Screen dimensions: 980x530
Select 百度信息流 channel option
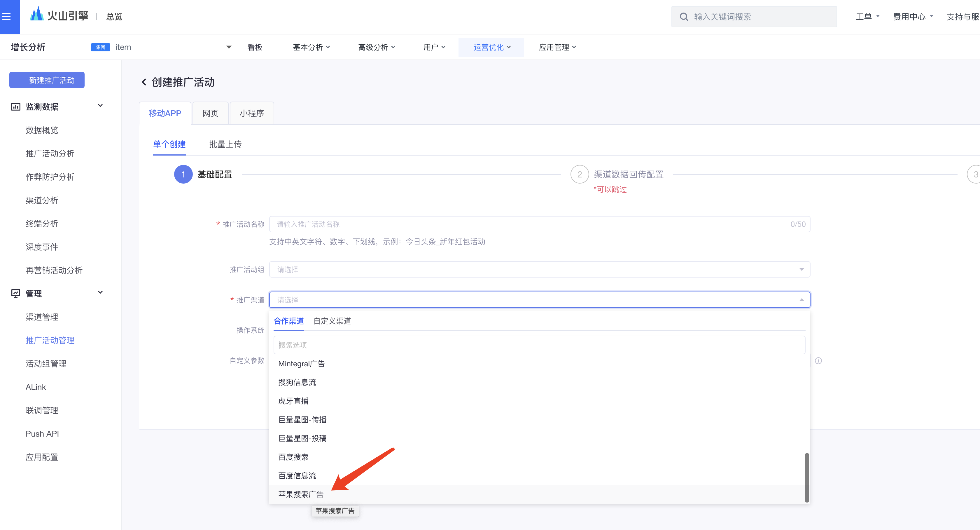pyautogui.click(x=537, y=475)
